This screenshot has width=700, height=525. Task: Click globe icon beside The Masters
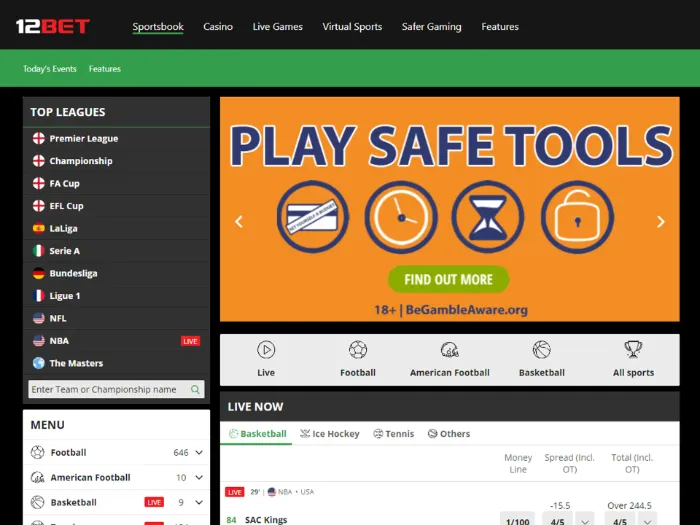click(39, 363)
